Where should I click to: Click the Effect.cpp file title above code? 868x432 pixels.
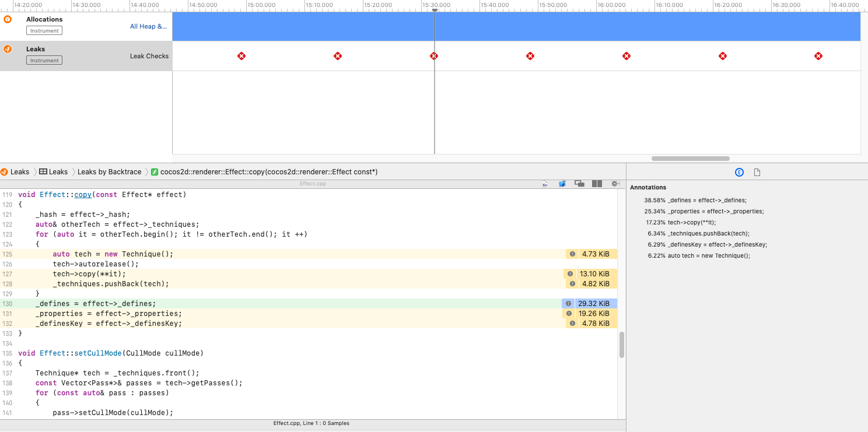tap(311, 184)
